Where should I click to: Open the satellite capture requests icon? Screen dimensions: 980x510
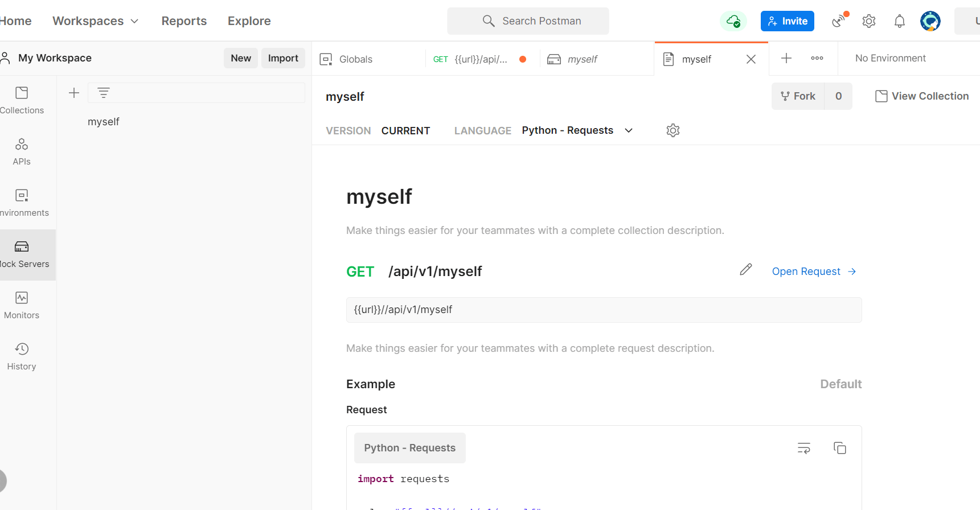coord(839,21)
